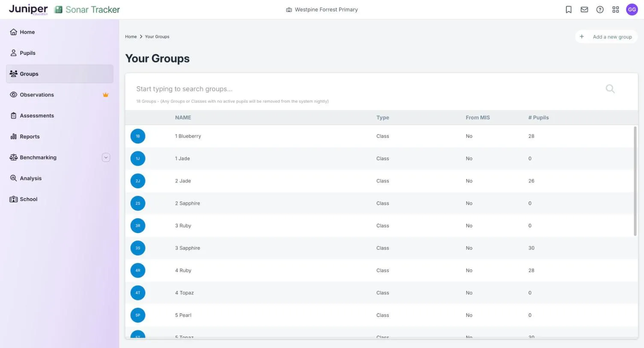This screenshot has width=644, height=348.
Task: Click the Westpine Forrest Primary school name
Action: point(326,9)
